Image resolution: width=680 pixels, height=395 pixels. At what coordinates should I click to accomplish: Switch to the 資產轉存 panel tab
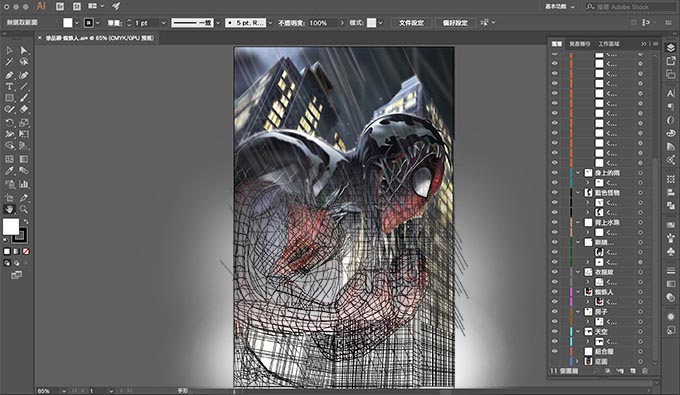coord(579,44)
